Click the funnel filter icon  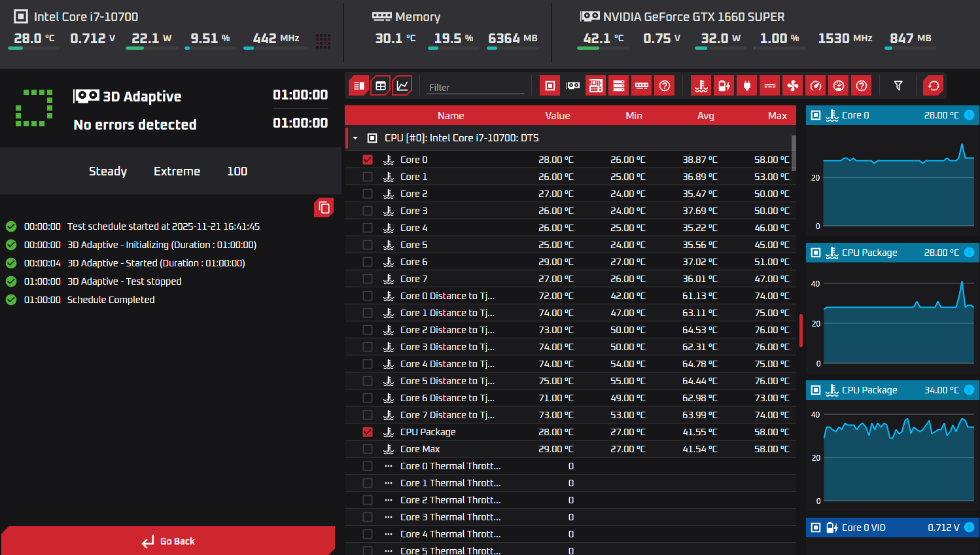click(898, 86)
